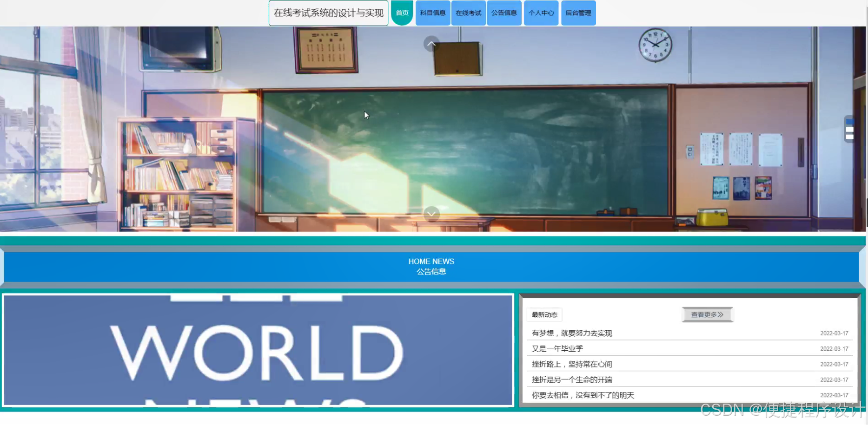Screen dimensions: 868x425
Task: Open 个人中心 in the navigation
Action: [541, 13]
